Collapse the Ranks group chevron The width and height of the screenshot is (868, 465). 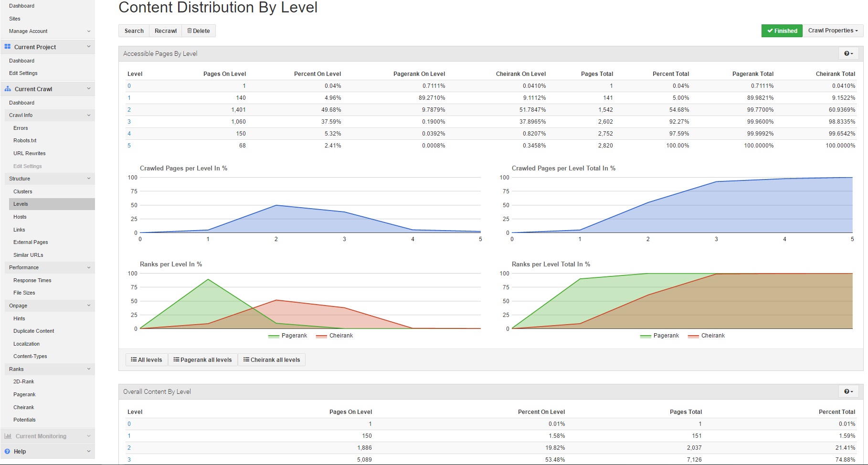click(x=89, y=369)
